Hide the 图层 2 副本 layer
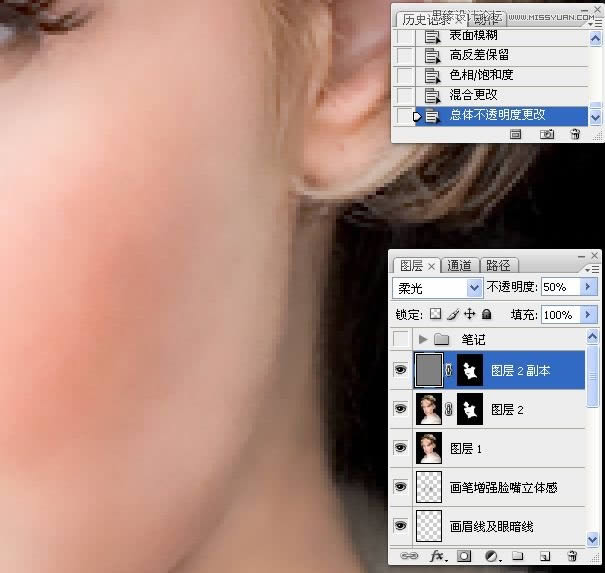605x573 pixels. (x=401, y=371)
